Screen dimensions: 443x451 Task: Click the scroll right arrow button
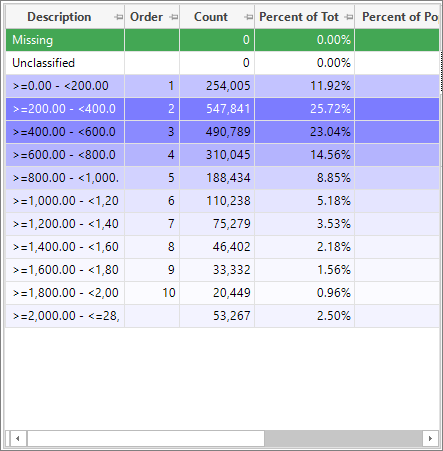point(430,438)
